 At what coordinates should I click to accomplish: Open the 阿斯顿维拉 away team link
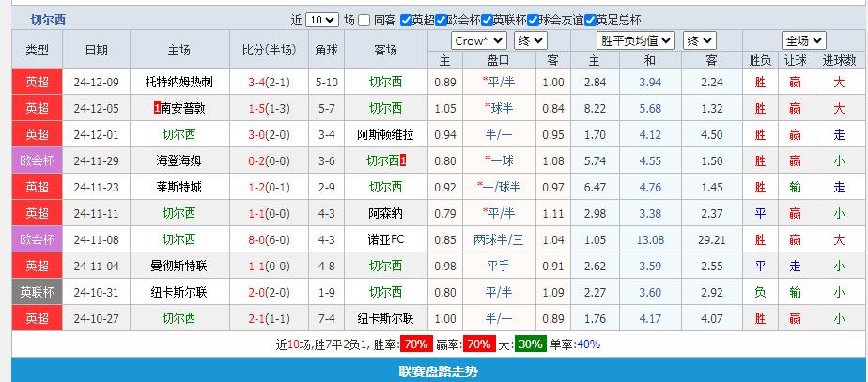pos(384,134)
